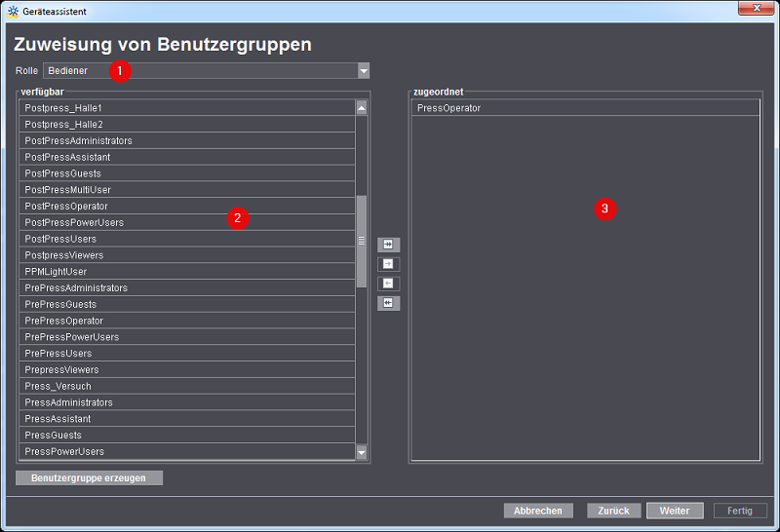The width and height of the screenshot is (780, 532).
Task: Click the add-all double right arrow button
Action: pos(388,245)
